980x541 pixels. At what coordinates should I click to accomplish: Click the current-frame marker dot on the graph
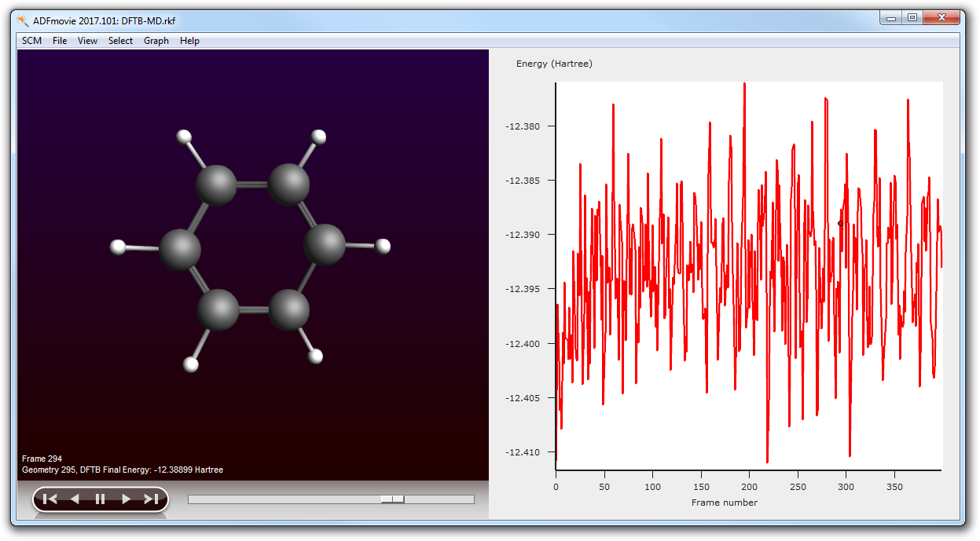point(840,223)
